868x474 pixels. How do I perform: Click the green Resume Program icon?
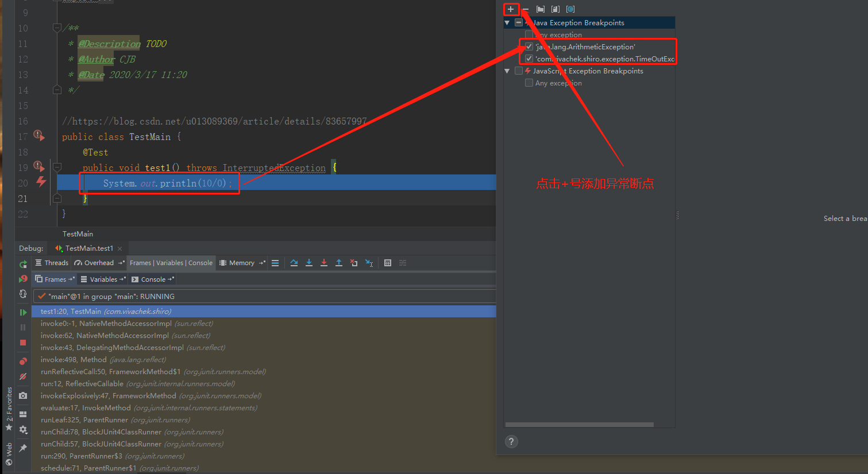click(23, 312)
